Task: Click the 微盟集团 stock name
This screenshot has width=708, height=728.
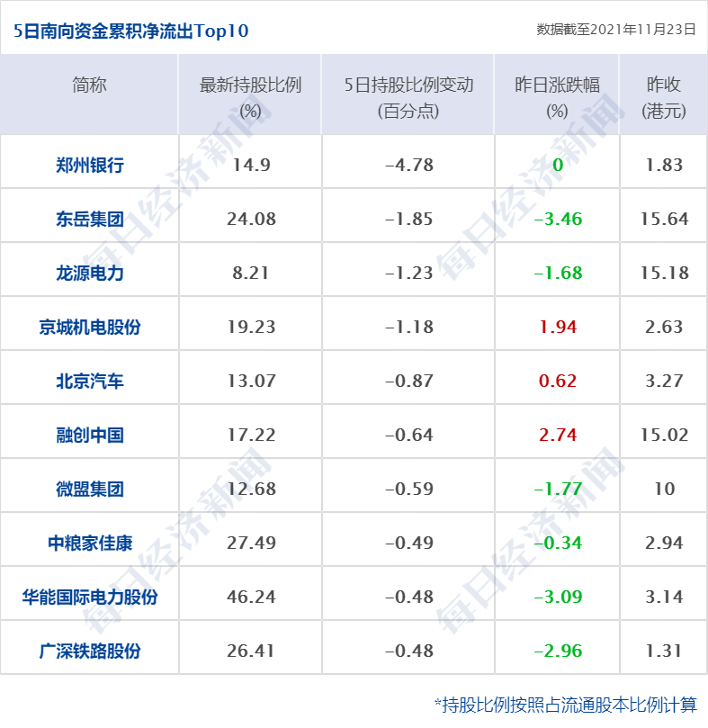Action: click(89, 489)
